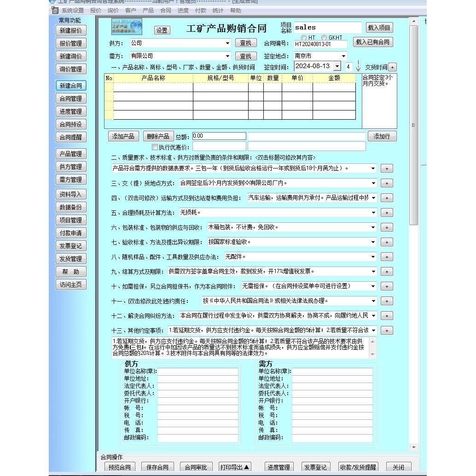Screen dimensions: 476x476
Task: Click the 项目名称 sales input field
Action: [x=327, y=27]
